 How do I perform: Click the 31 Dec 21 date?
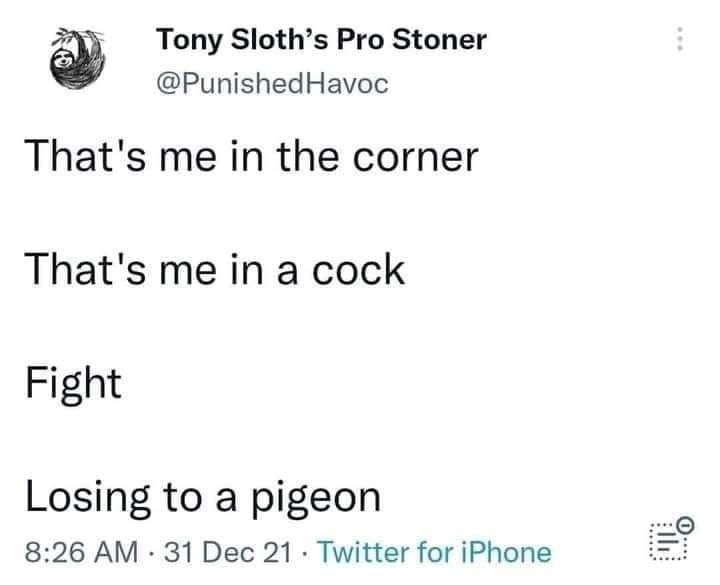coord(228,551)
